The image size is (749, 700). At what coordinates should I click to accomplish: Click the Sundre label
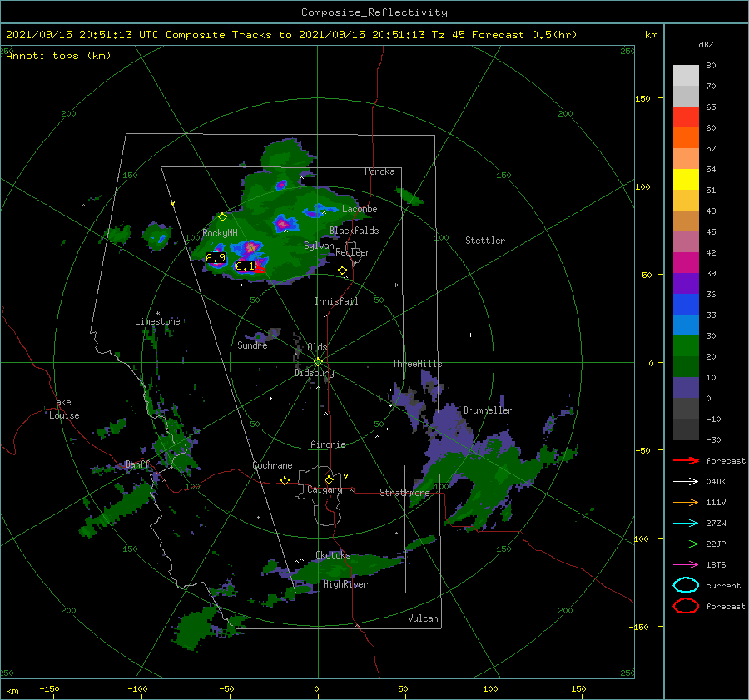click(x=252, y=345)
